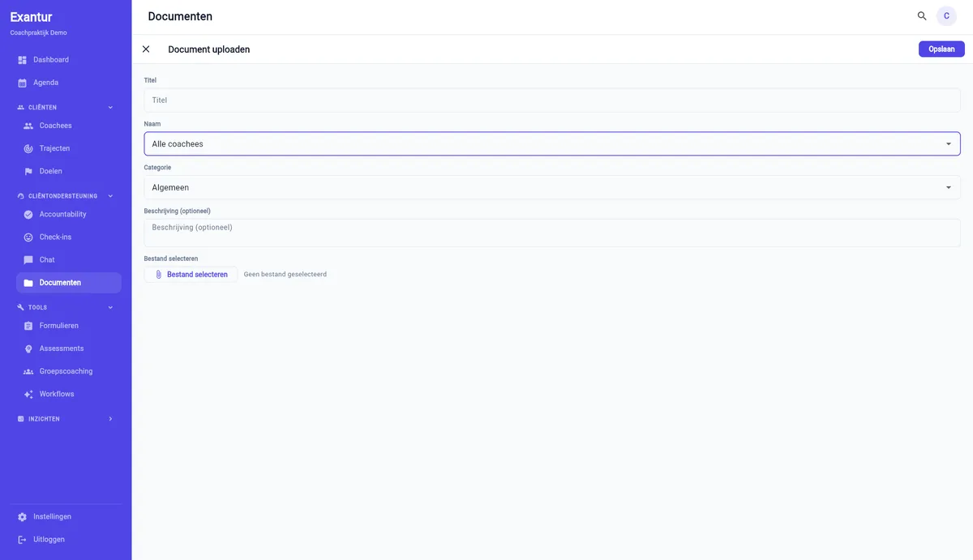Open the Naam dropdown arrow
This screenshot has height=560, width=973.
(x=949, y=144)
